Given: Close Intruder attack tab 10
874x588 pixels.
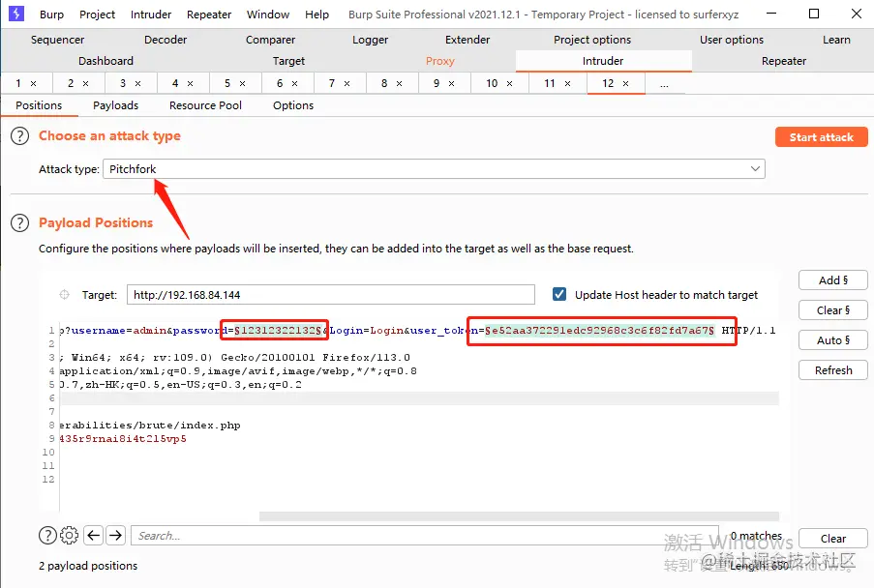Looking at the screenshot, I should tap(509, 83).
